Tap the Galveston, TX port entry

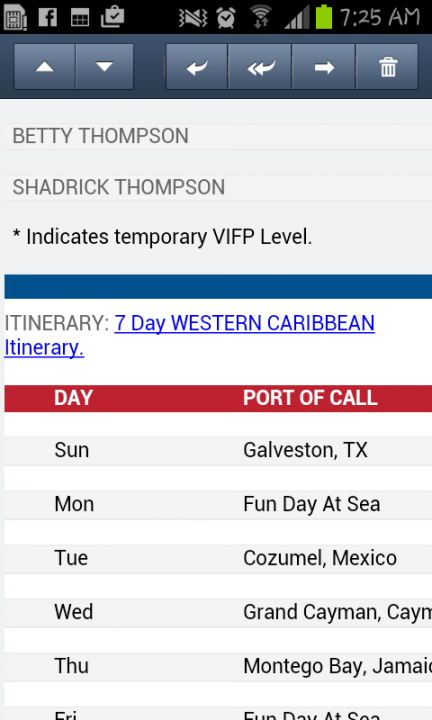pos(305,450)
